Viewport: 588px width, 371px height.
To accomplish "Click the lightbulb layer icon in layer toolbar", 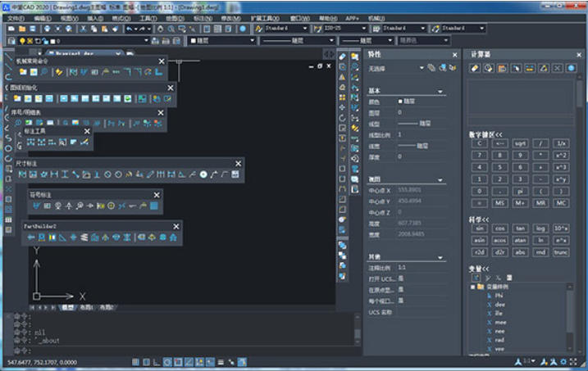I will click(x=21, y=40).
